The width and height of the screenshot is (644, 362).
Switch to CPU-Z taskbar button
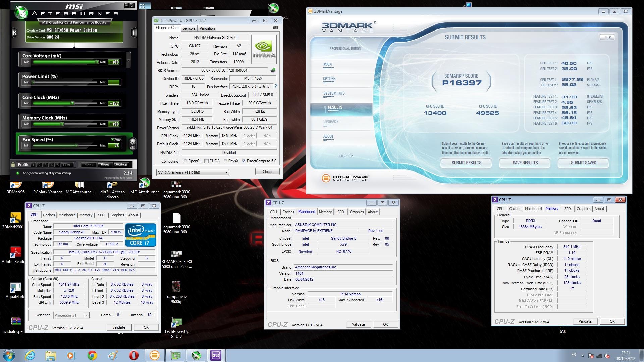(216, 355)
